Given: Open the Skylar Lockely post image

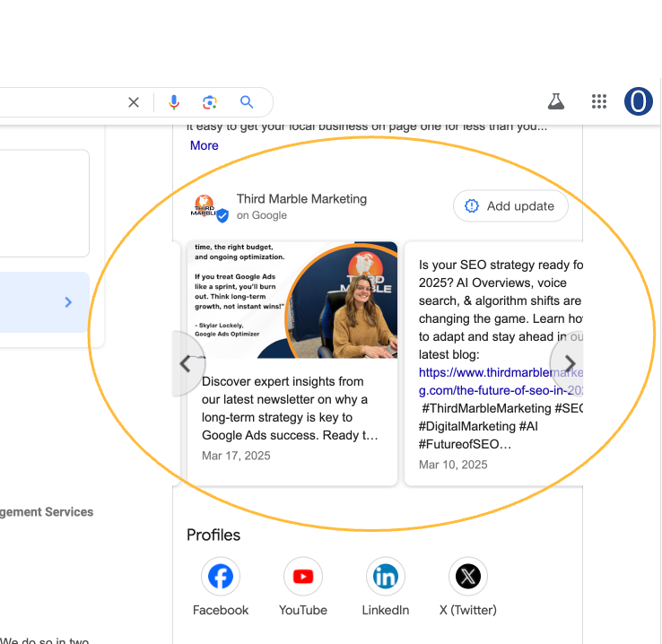Looking at the screenshot, I should point(292,300).
